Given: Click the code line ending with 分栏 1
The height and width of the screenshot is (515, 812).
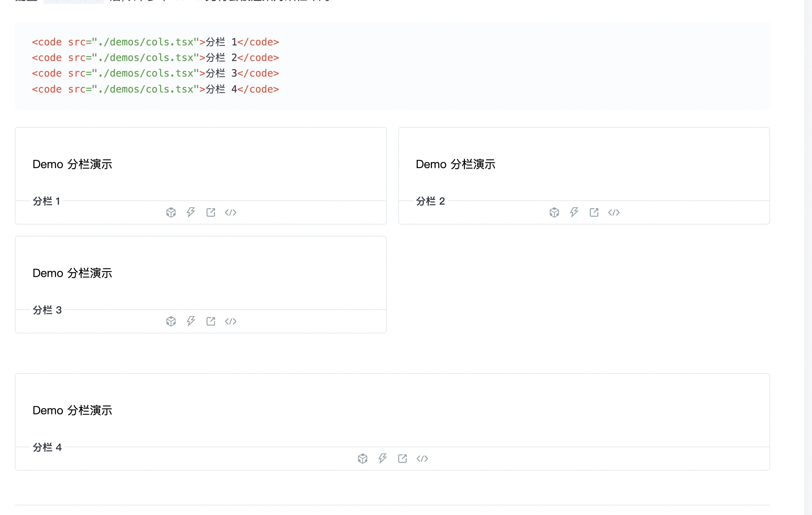Looking at the screenshot, I should (x=155, y=42).
